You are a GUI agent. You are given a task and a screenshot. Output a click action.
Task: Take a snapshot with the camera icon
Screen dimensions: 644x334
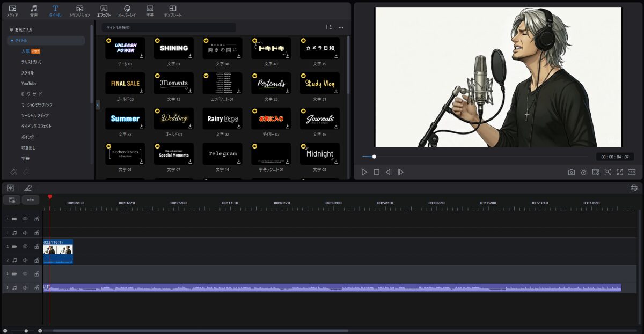(572, 172)
